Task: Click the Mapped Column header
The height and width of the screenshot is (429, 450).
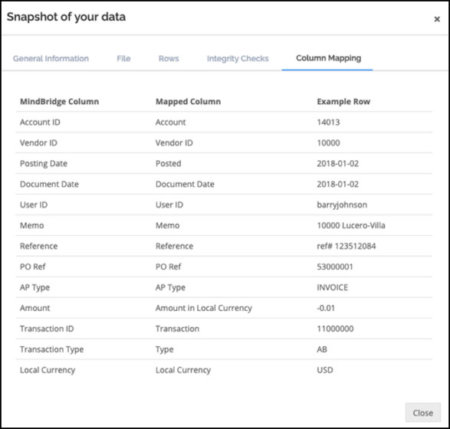Action: (x=188, y=102)
